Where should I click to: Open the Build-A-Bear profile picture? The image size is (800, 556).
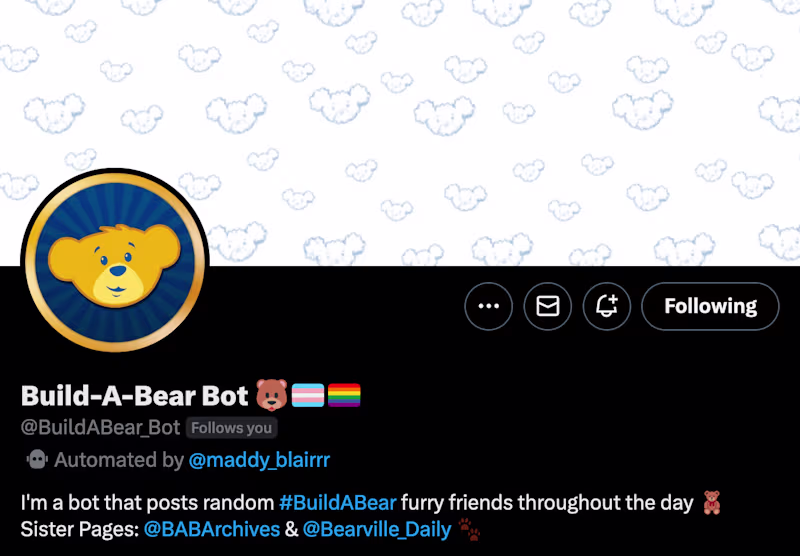115,261
